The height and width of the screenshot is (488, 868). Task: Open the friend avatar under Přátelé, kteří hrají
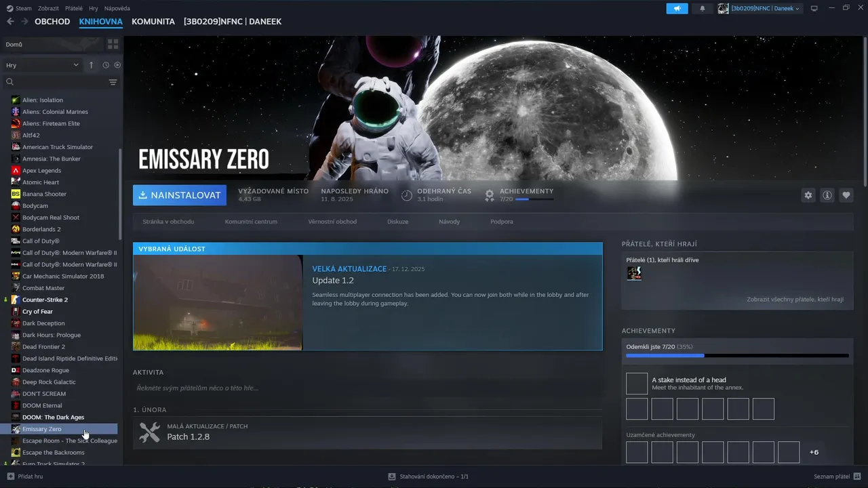634,273
